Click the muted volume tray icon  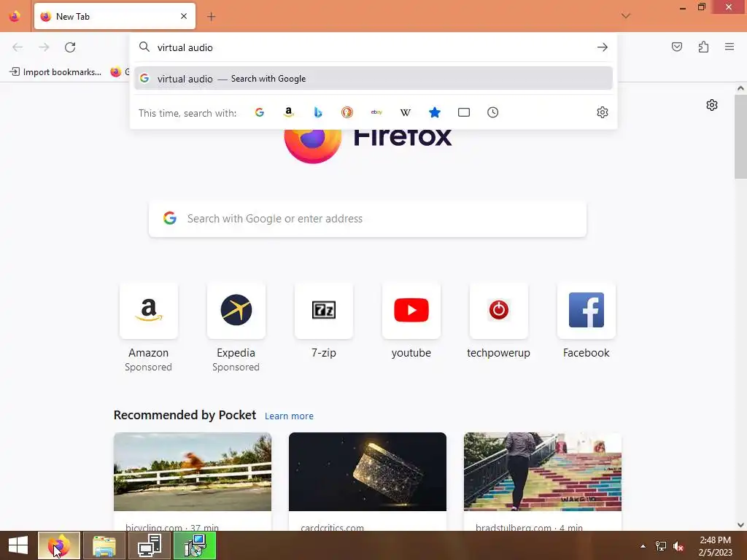click(x=678, y=546)
